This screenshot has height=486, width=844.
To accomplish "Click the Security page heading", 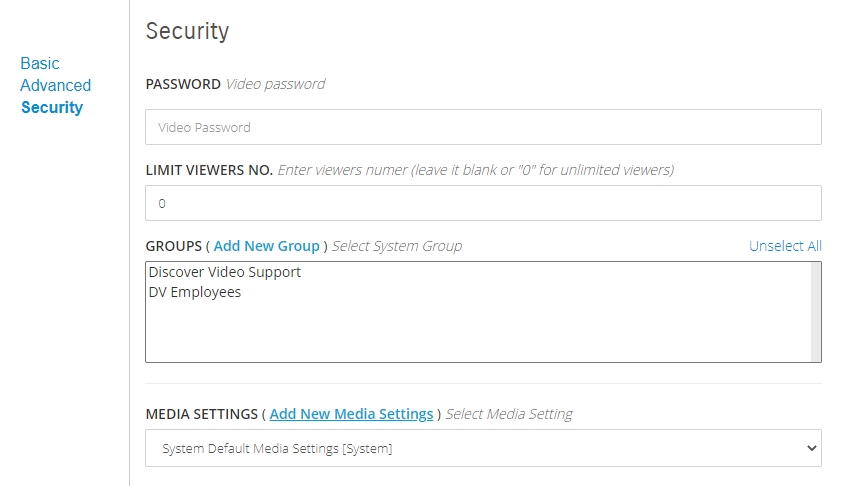I will pos(187,31).
